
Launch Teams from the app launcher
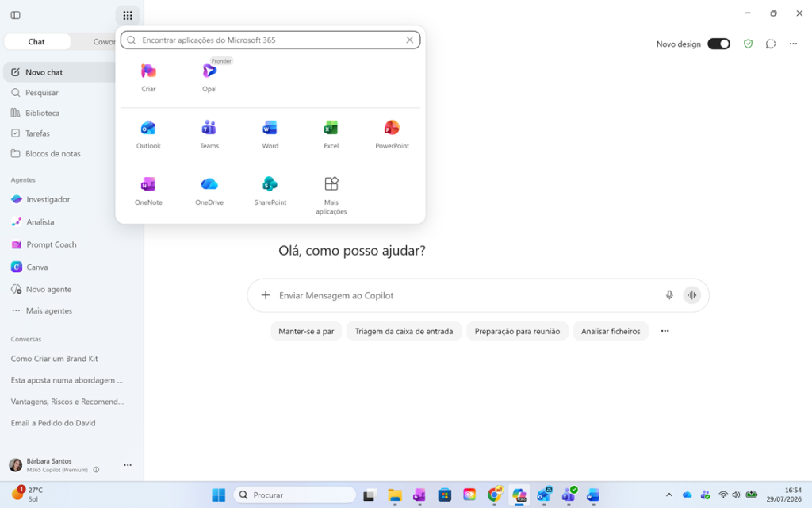[209, 134]
